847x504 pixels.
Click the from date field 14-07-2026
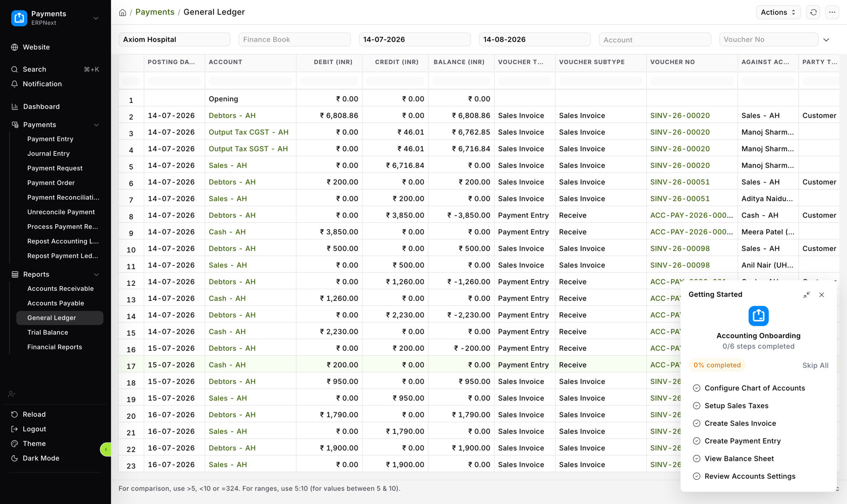click(x=414, y=39)
